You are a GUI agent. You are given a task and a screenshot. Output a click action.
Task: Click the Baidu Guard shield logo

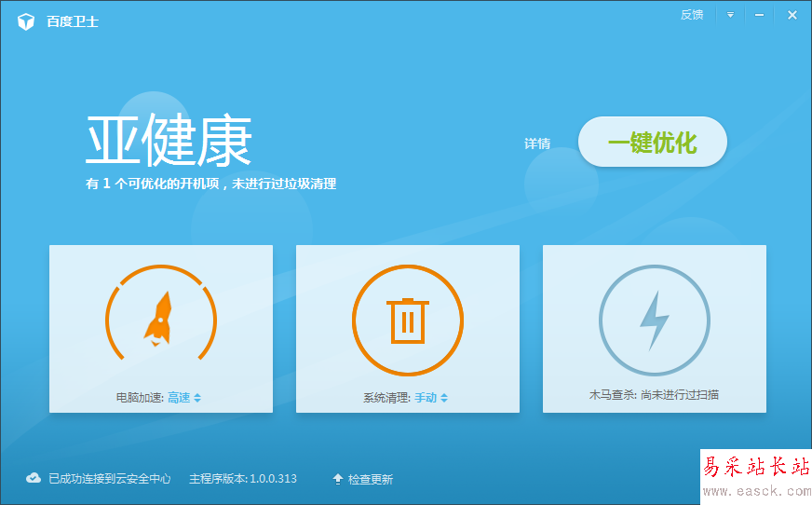pos(26,21)
